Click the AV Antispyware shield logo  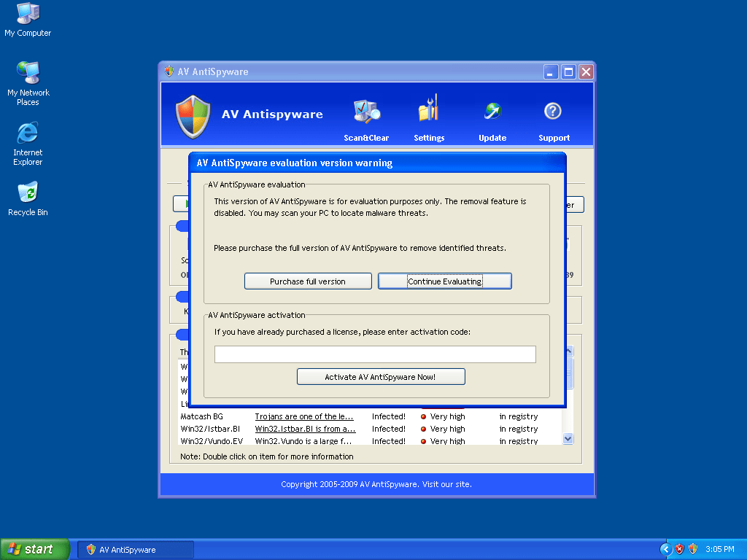pos(193,116)
